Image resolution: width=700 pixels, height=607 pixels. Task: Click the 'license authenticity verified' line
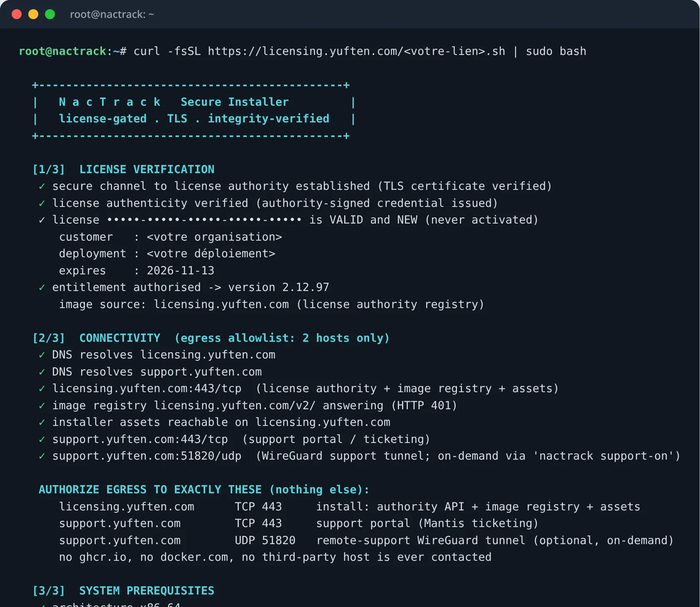click(x=268, y=203)
